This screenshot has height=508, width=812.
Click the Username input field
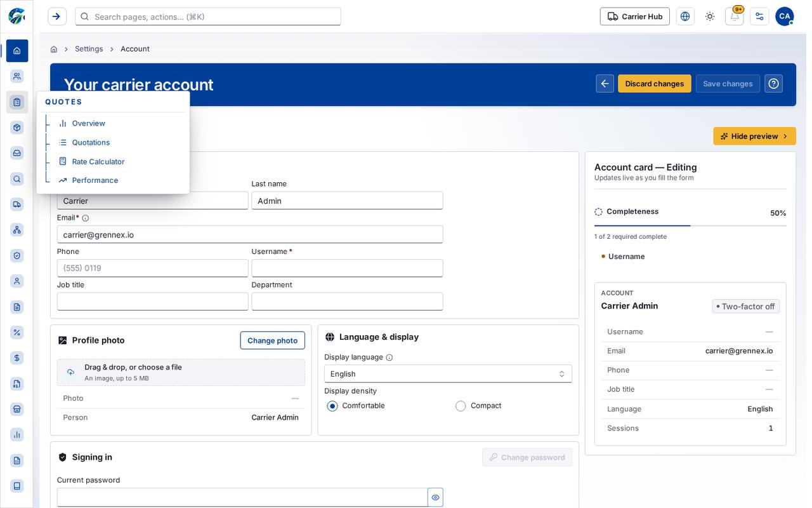347,268
